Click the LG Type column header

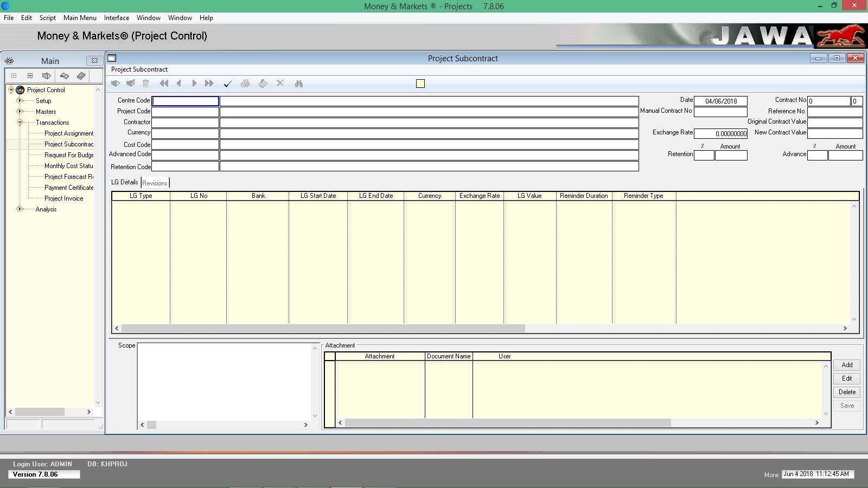point(141,196)
